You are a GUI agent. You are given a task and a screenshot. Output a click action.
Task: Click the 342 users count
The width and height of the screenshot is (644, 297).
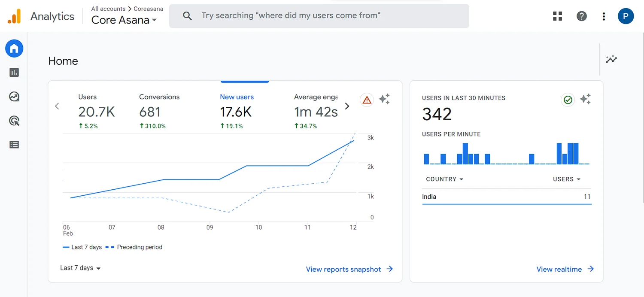(437, 114)
